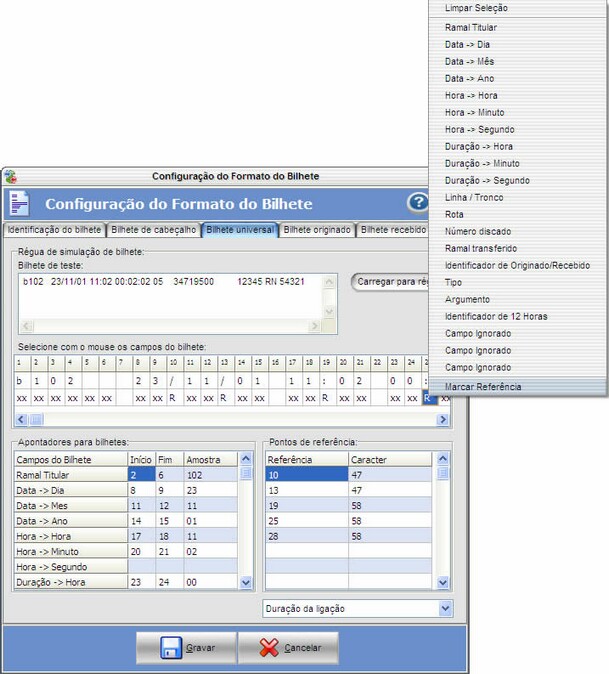Click the ruler scrollbar thumb

pos(36,419)
